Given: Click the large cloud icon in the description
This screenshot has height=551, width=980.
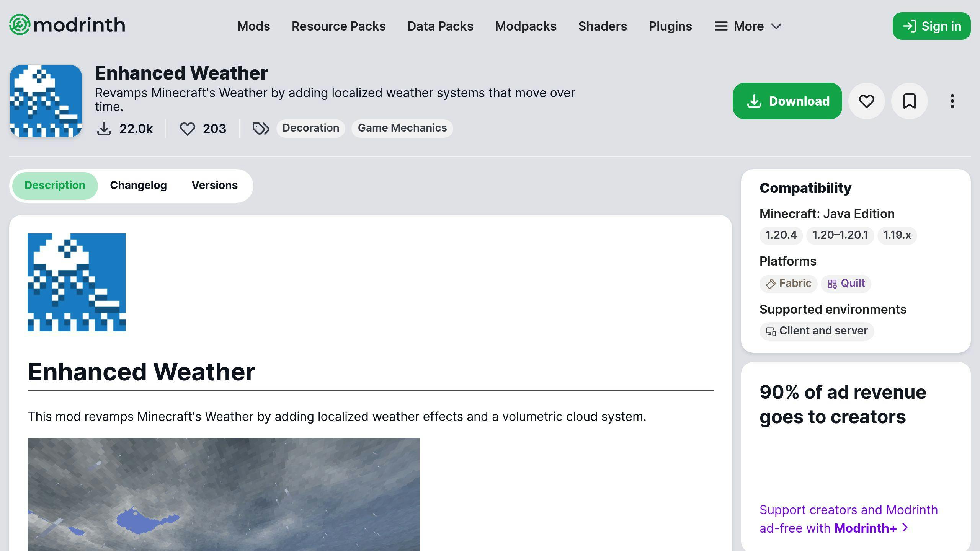Looking at the screenshot, I should [x=77, y=282].
